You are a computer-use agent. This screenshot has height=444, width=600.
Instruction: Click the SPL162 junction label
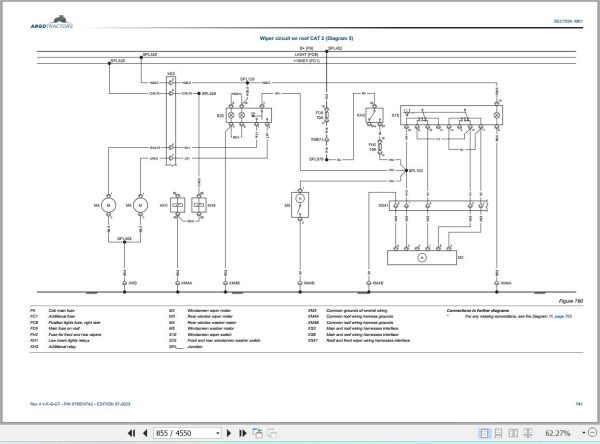pyautogui.click(x=416, y=171)
